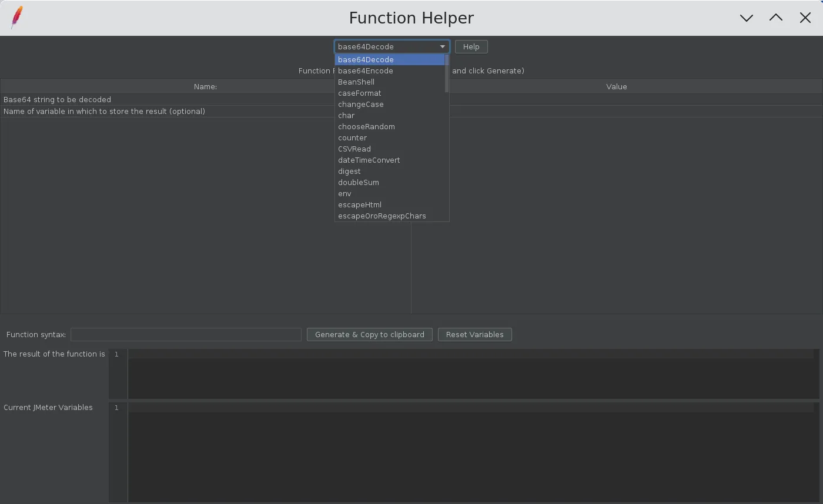
Task: Click the Reset Variables button
Action: click(475, 335)
